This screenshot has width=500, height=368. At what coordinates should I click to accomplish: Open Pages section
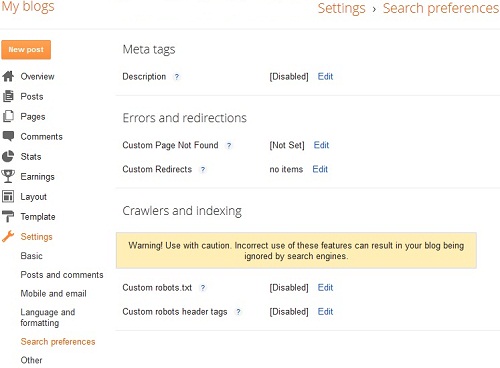[x=33, y=116]
